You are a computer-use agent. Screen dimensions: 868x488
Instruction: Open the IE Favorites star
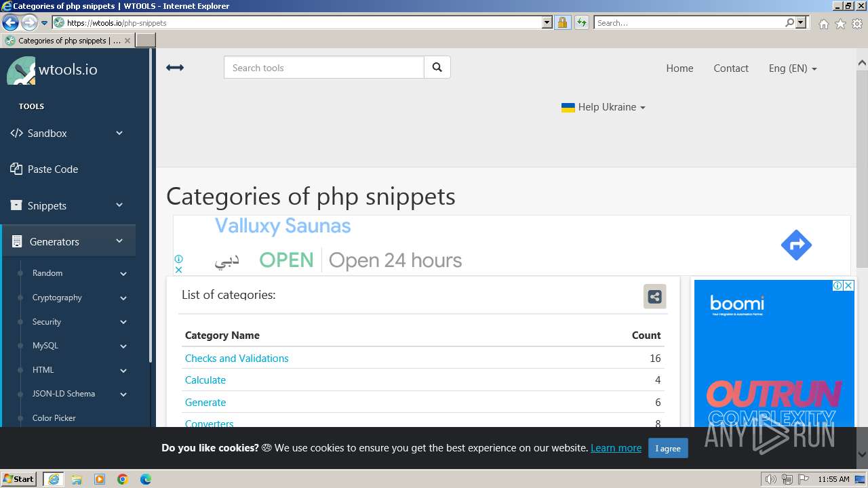point(840,24)
